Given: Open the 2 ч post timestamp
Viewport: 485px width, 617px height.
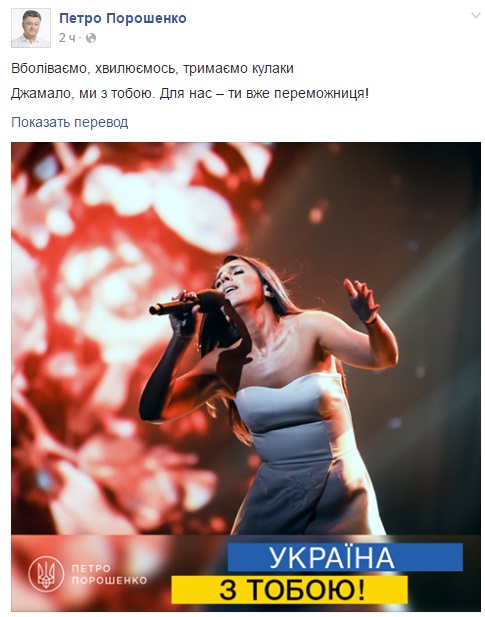Looking at the screenshot, I should pyautogui.click(x=67, y=38).
